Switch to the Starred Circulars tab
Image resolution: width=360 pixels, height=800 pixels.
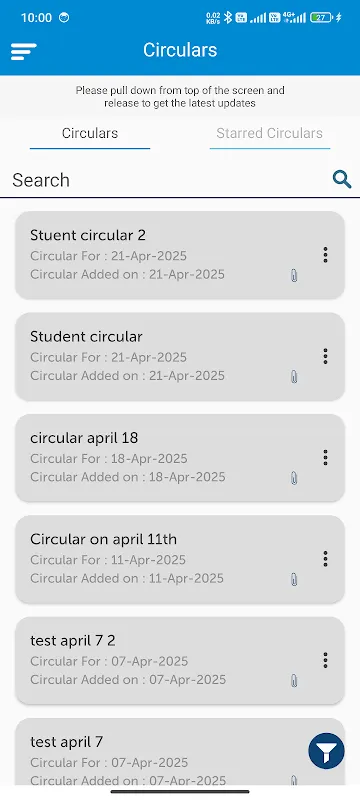[x=270, y=134]
